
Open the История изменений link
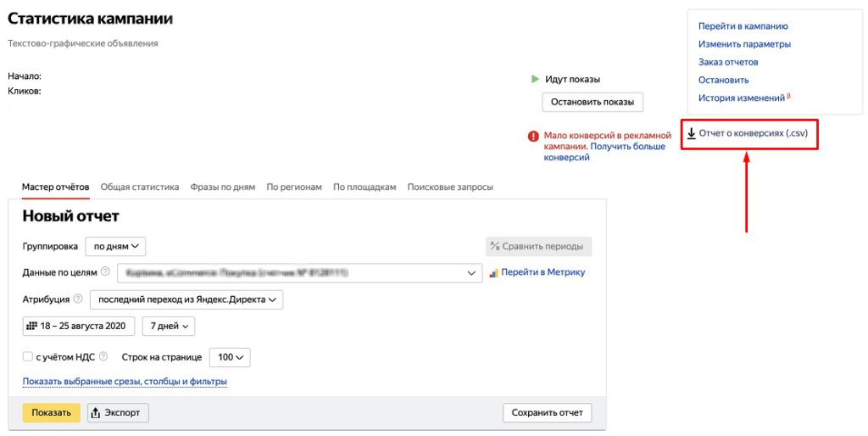point(742,98)
